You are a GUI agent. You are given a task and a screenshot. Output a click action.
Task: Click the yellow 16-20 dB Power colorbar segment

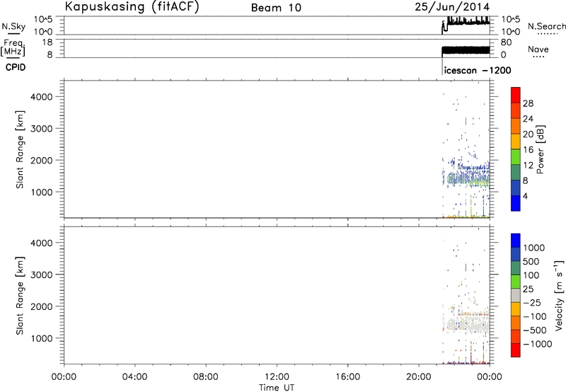[x=516, y=141]
